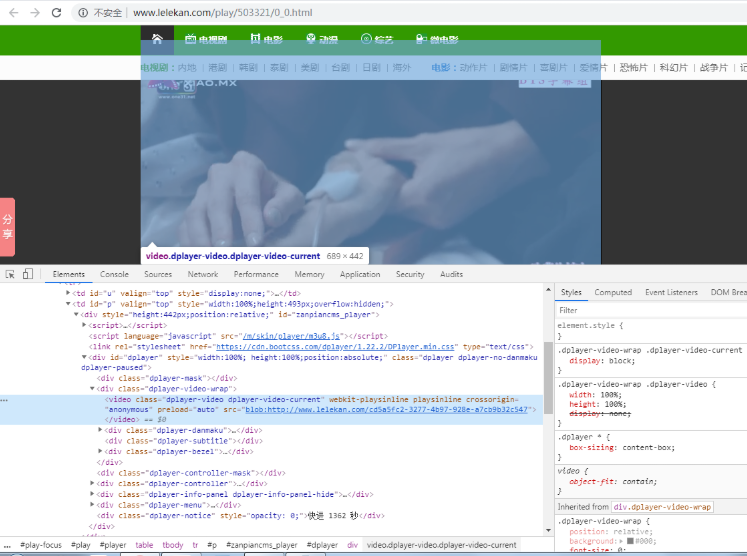Image resolution: width=747 pixels, height=556 pixels.
Task: Open the DPlayer.min.css stylesheet link
Action: [x=335, y=346]
